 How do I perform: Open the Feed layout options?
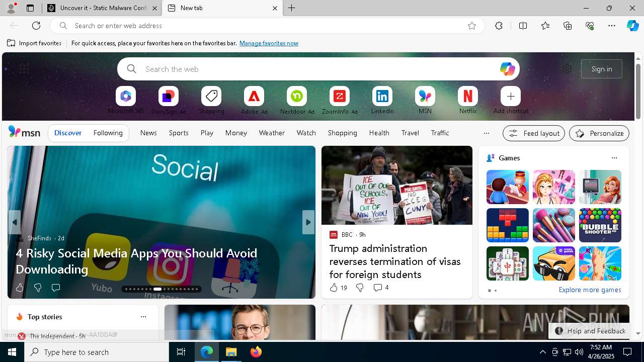(x=534, y=133)
